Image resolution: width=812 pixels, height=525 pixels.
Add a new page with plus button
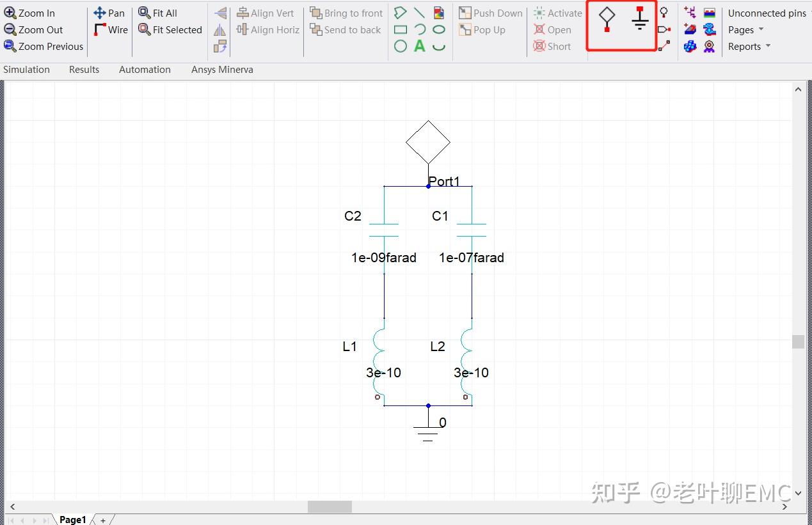click(103, 520)
